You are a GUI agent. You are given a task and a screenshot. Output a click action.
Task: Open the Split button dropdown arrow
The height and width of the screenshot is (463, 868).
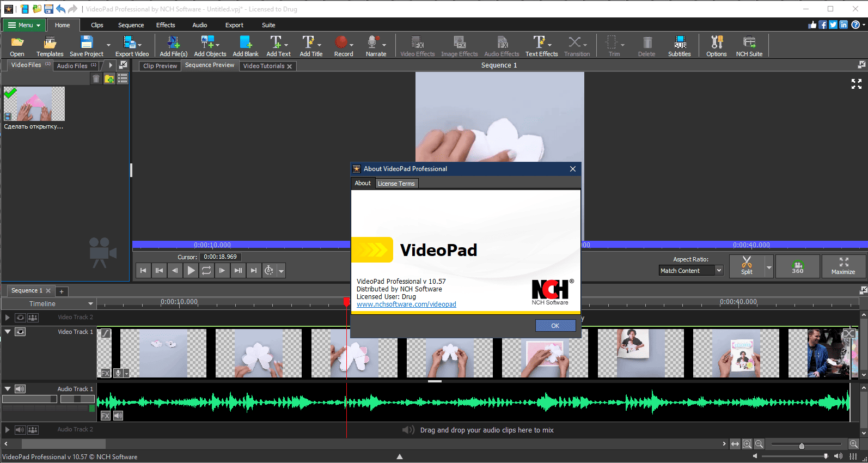(769, 266)
